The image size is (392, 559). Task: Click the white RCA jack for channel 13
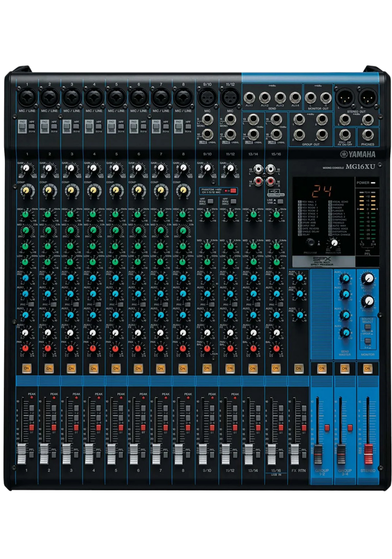point(259,169)
